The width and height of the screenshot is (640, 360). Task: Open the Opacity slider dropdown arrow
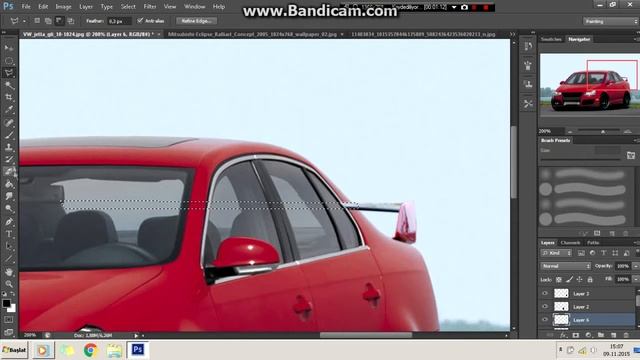[635, 266]
